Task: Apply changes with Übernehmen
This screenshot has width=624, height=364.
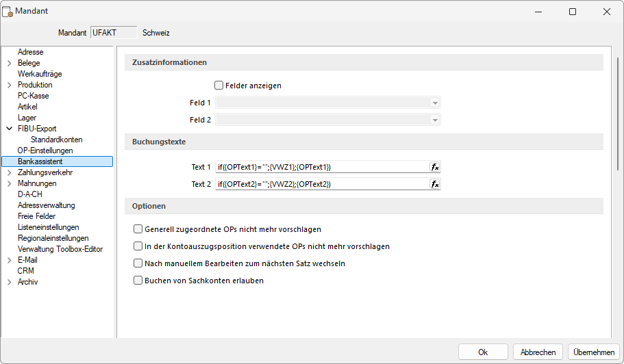Action: [x=593, y=352]
